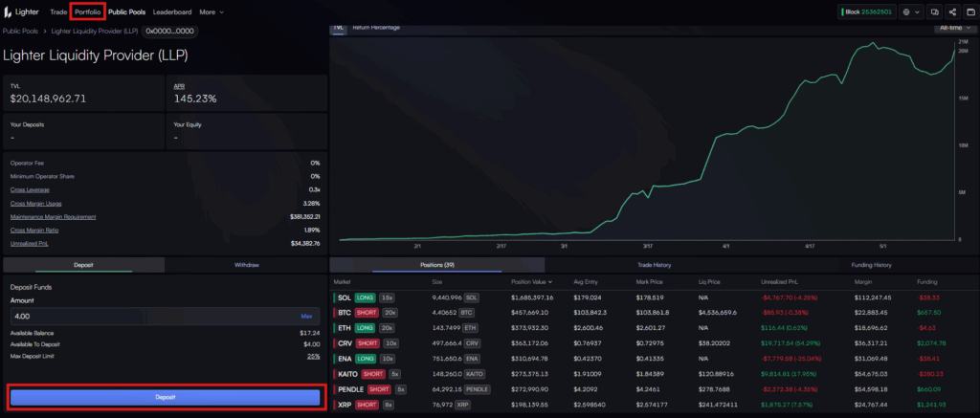This screenshot has height=418, width=980.
Task: Click Max in the amount field
Action: pos(306,317)
